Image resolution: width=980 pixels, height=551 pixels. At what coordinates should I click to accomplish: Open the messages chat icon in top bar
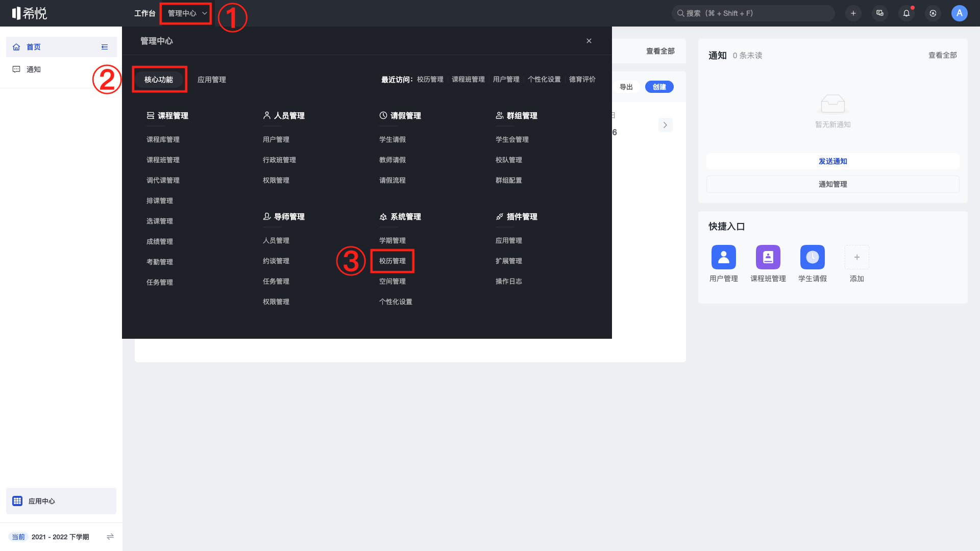(880, 13)
